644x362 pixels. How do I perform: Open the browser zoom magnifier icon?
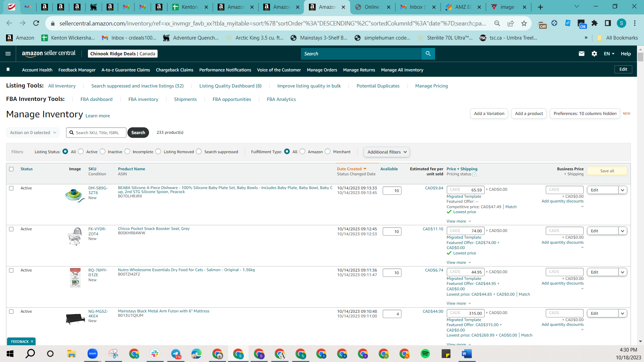497,23
